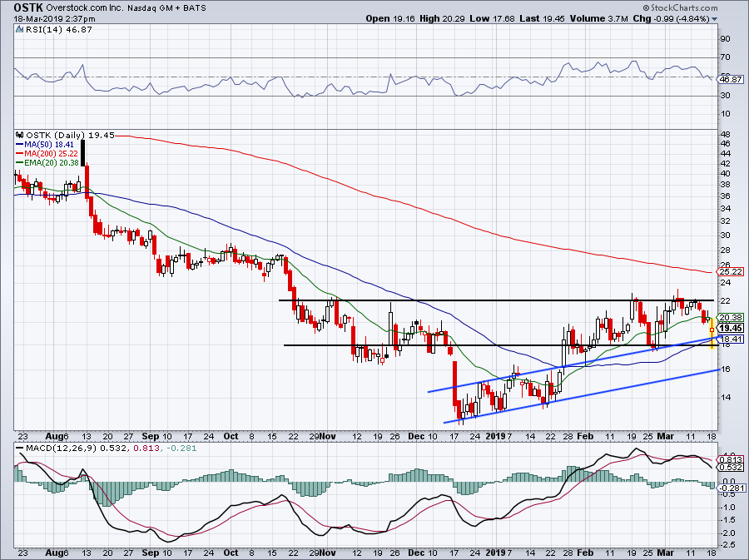The width and height of the screenshot is (749, 560).
Task: Click the Volume 3.7M value
Action: click(x=598, y=18)
